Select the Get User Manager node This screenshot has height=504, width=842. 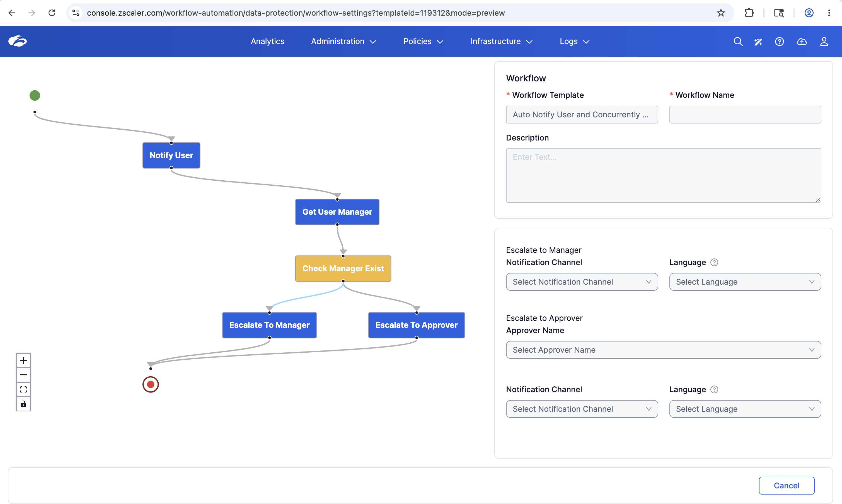point(337,212)
